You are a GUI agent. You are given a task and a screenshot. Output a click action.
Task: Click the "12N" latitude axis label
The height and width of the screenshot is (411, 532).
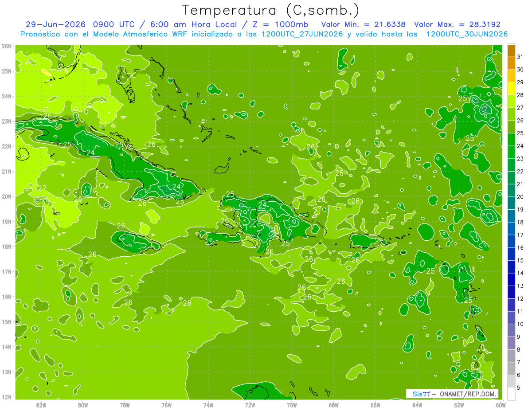coord(6,397)
